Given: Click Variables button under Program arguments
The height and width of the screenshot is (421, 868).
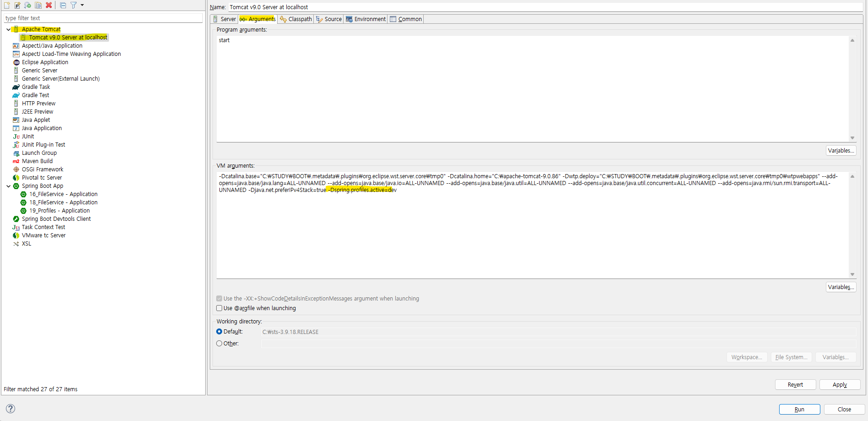Looking at the screenshot, I should 841,151.
